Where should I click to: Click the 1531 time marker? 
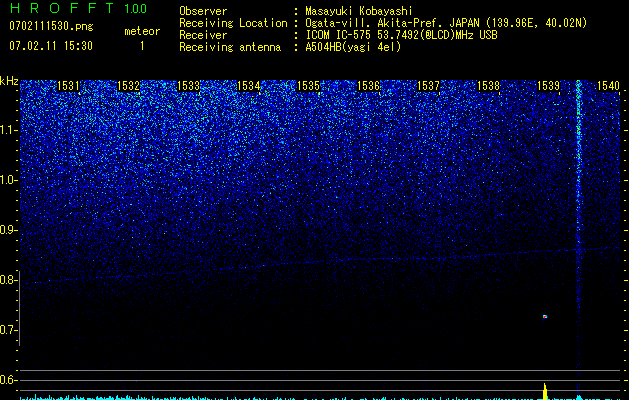(68, 86)
